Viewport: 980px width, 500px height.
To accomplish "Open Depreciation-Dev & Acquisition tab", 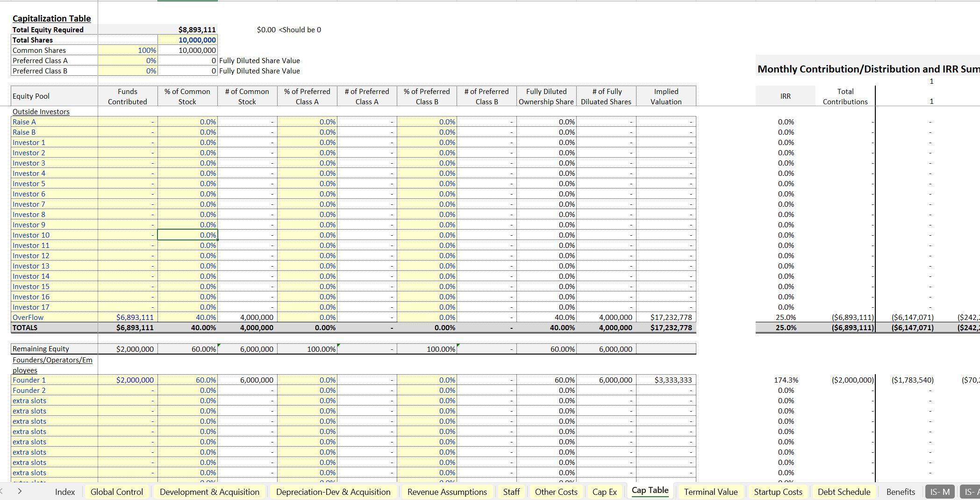I will pyautogui.click(x=333, y=492).
